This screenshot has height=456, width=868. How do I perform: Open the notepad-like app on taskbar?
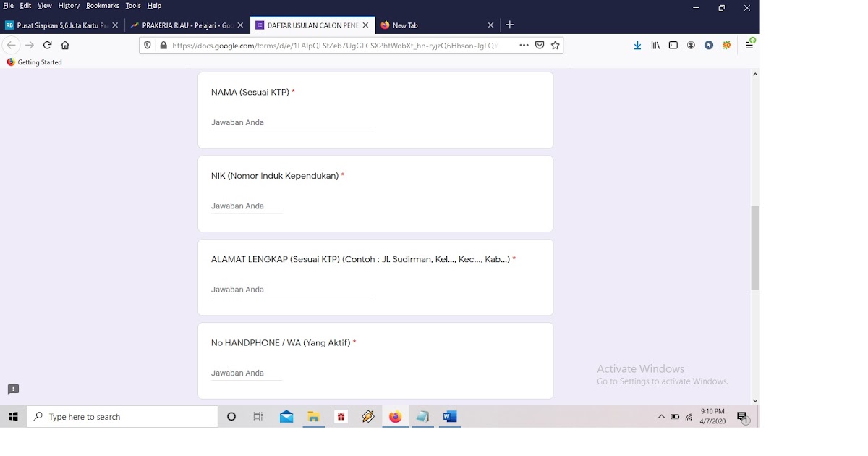click(x=422, y=417)
